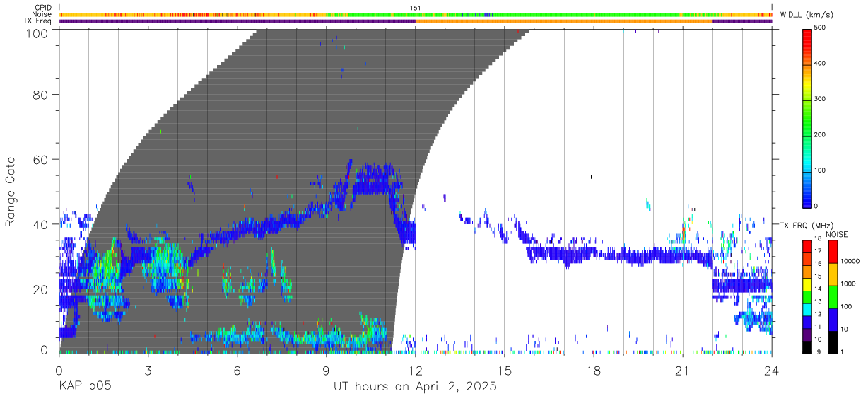Pick the blue 10–100 swatch in NOISE legend

point(833,319)
